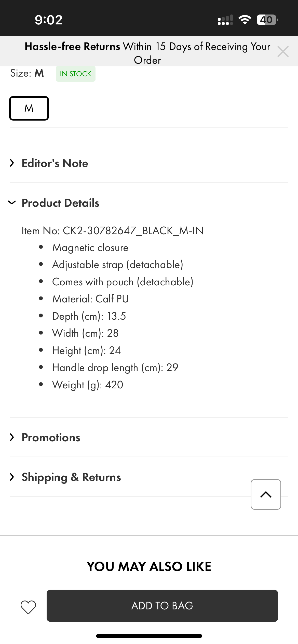Image resolution: width=298 pixels, height=644 pixels.
Task: Tap the Wi-Fi status icon
Action: click(245, 20)
